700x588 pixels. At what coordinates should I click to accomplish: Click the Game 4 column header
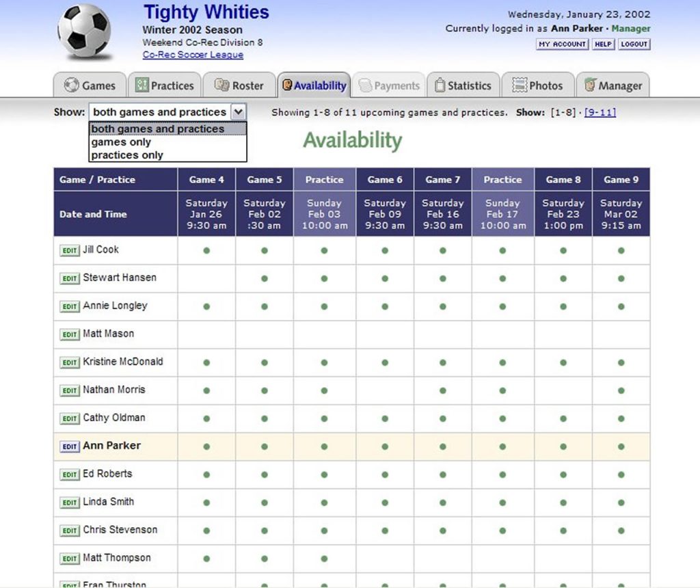[x=206, y=180]
